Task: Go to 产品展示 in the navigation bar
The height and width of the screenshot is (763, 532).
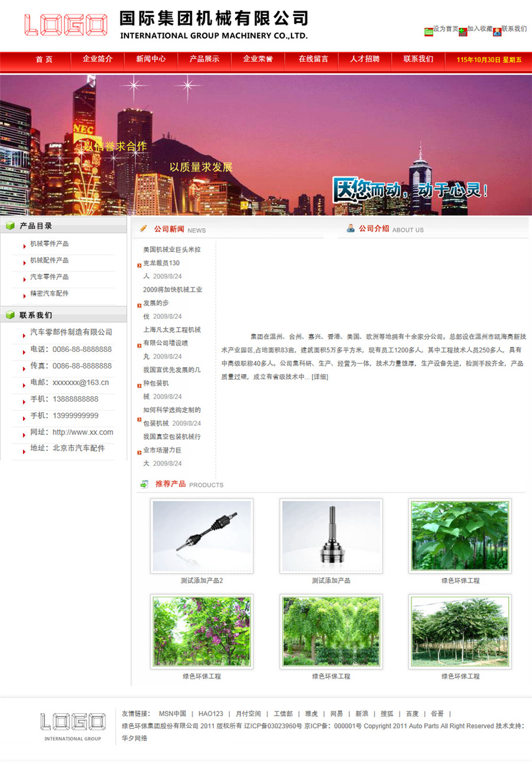Action: [x=204, y=59]
